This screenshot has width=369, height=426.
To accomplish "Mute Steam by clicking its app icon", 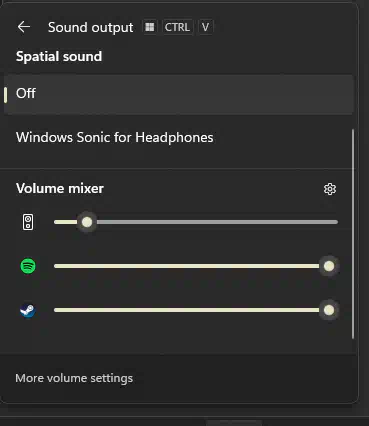I will pyautogui.click(x=28, y=310).
